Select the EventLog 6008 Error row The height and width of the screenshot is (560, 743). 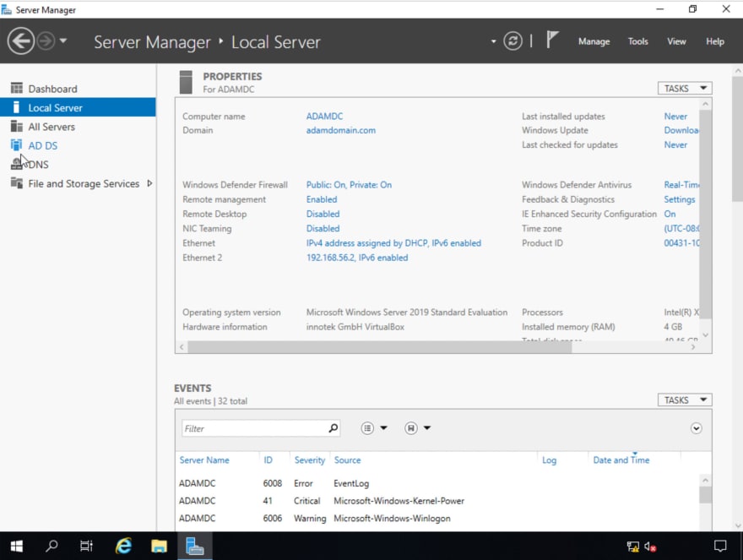point(438,483)
